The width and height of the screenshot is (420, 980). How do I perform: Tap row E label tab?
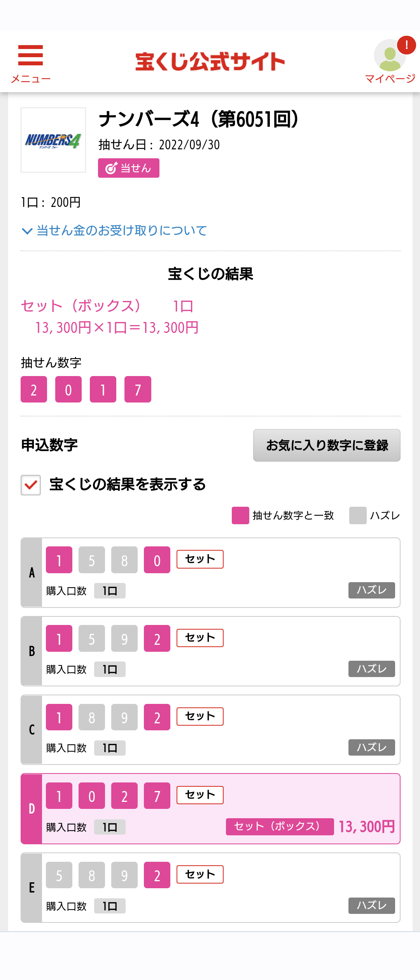point(31,888)
